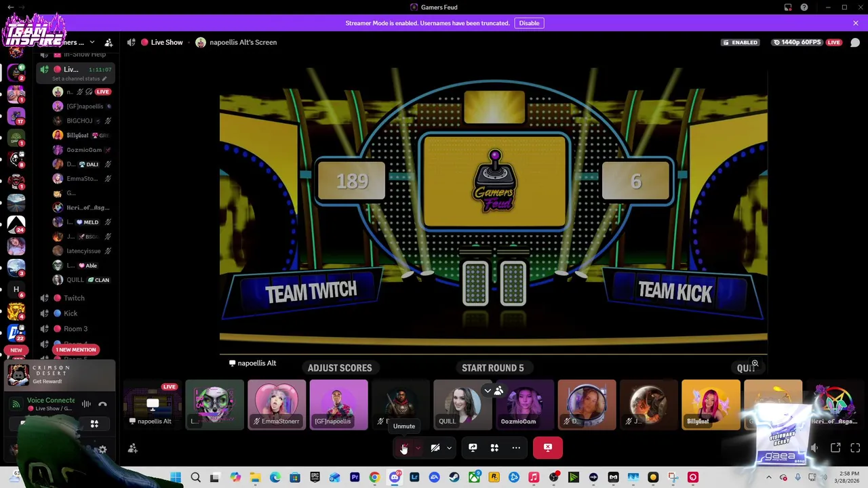Open server with badge 17
The image size is (868, 488).
[16, 115]
